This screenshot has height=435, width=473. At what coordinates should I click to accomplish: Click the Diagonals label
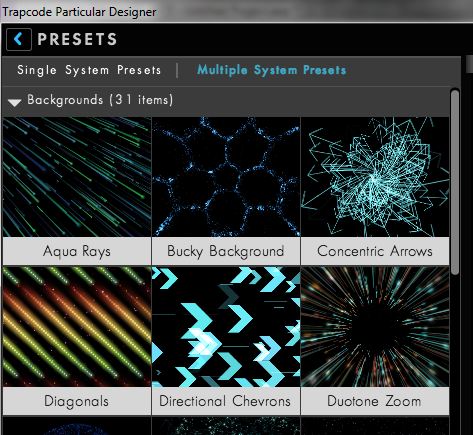click(77, 401)
